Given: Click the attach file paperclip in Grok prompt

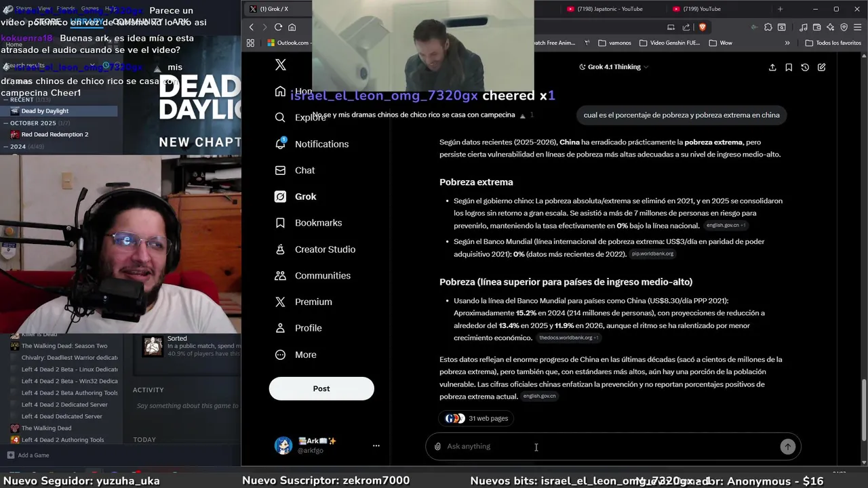Looking at the screenshot, I should [x=437, y=446].
